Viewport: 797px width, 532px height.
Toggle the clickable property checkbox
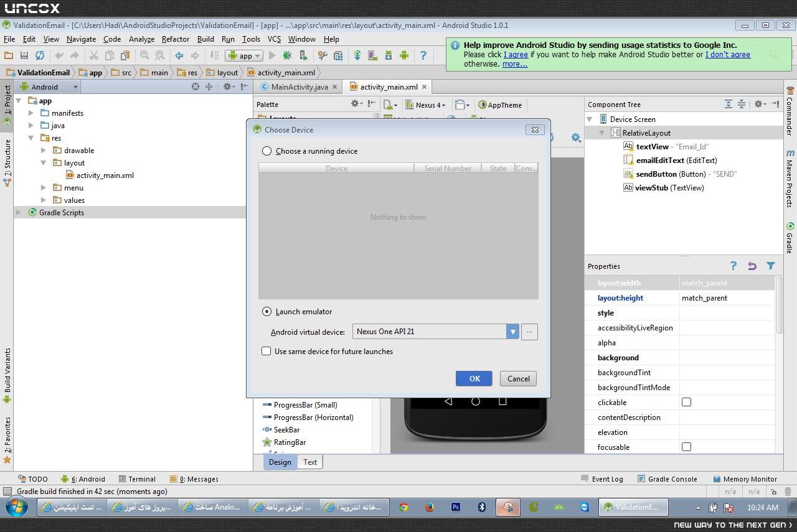(686, 402)
